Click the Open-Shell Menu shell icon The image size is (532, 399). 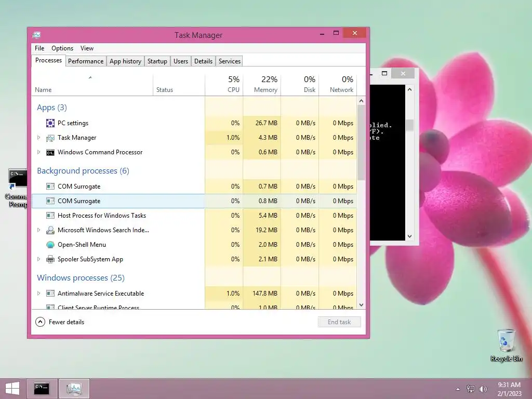click(50, 245)
